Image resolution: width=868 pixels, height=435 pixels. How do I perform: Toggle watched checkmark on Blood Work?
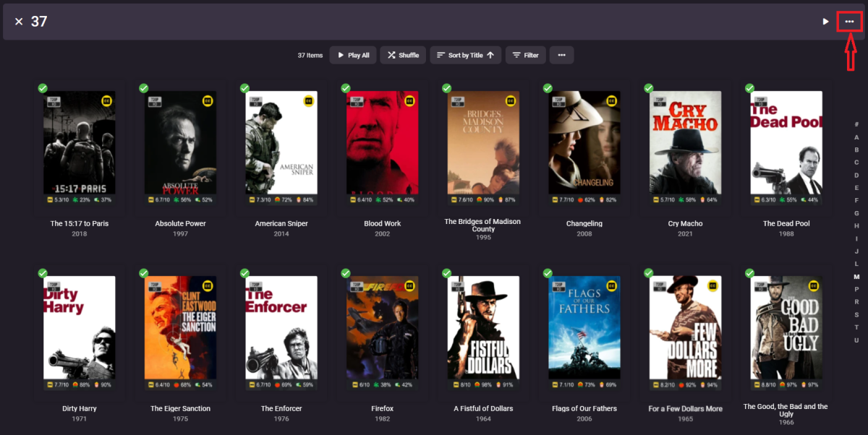pos(346,88)
